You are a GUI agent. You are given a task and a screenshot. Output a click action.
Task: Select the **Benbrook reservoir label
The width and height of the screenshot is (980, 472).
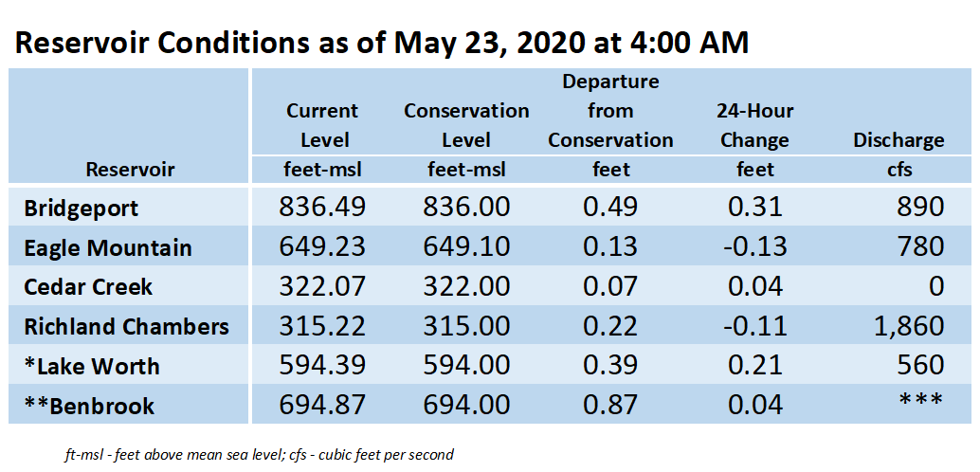pos(89,406)
